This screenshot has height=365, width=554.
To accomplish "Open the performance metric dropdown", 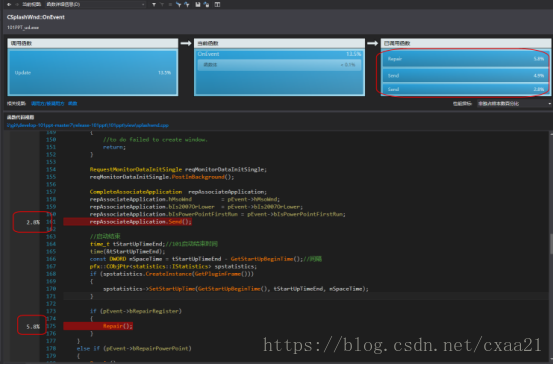I will (514, 104).
